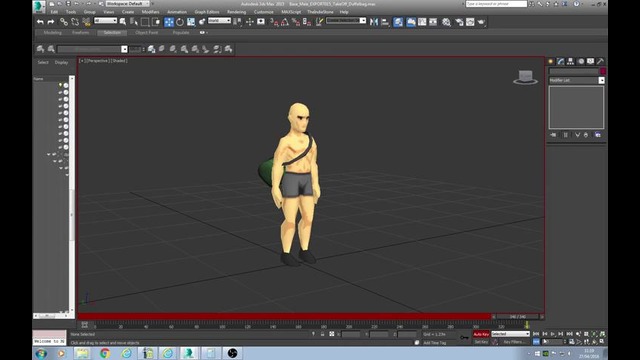The image size is (640, 360).
Task: Open the layer dropdown arrow in the ribbon row
Action: 124,49
